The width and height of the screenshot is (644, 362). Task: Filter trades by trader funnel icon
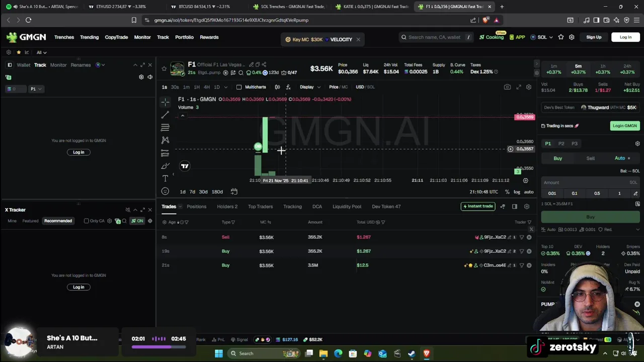(x=529, y=222)
